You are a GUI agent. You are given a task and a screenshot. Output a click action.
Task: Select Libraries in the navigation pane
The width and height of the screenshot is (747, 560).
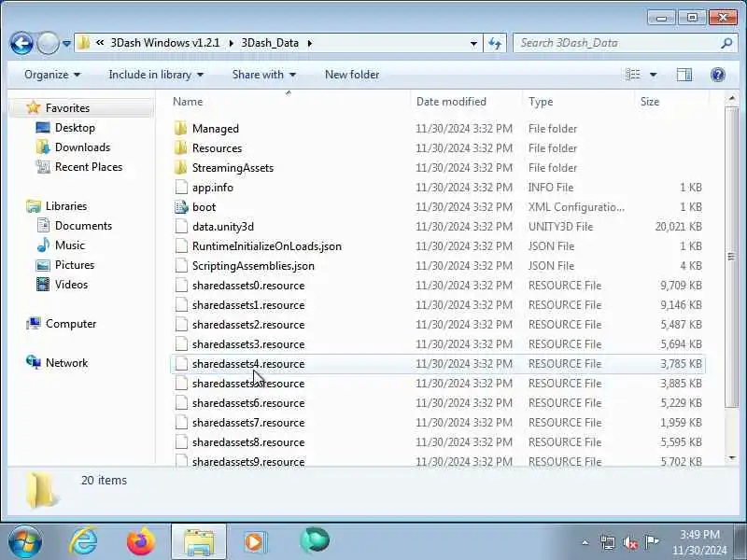click(66, 206)
